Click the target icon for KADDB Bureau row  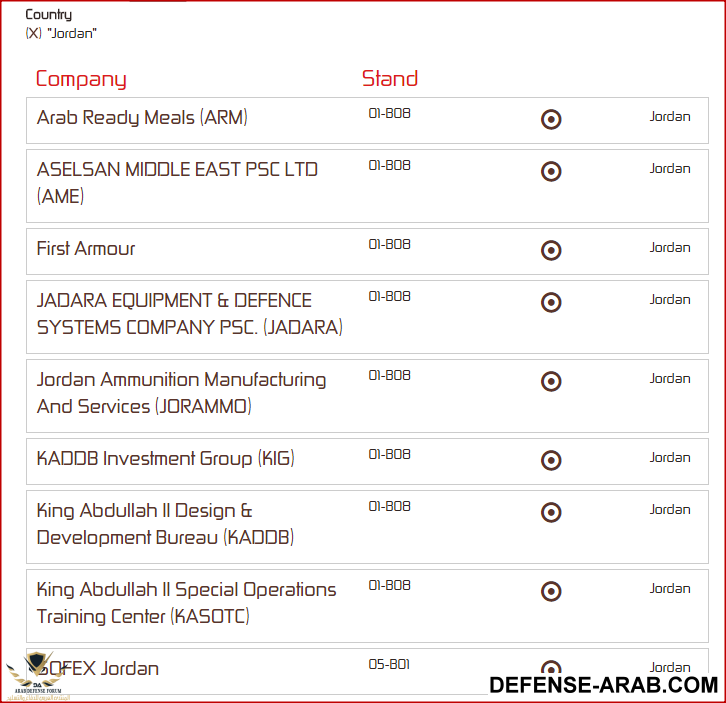click(551, 513)
